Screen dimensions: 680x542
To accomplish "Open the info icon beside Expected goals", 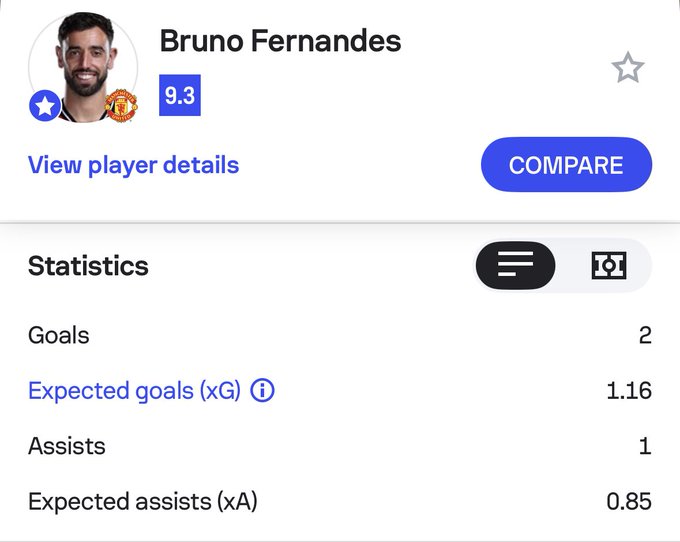I will point(262,390).
